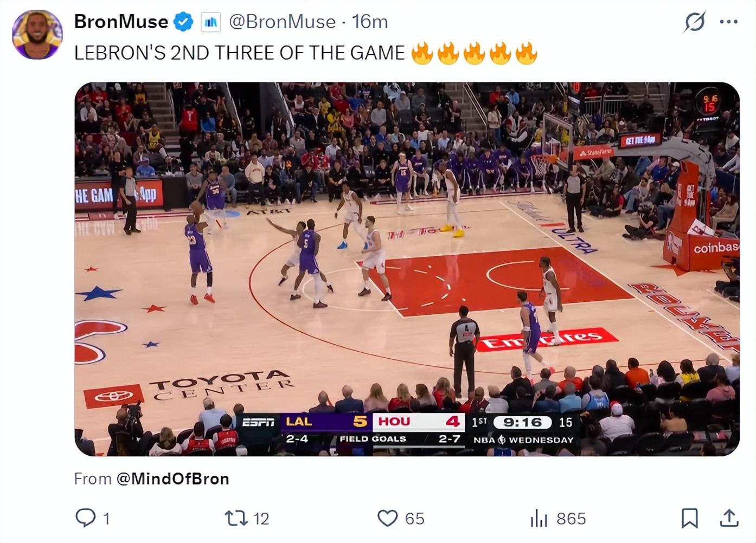Open the BronMuse display name link
Screen dimensions: 756x543
(121, 22)
